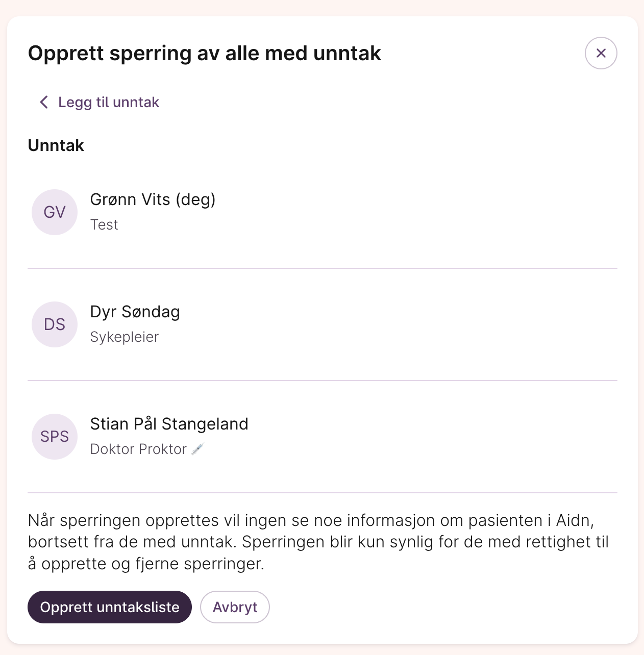This screenshot has width=644, height=655.
Task: Click the divider beneath Grønn Vits entry
Action: (x=323, y=268)
